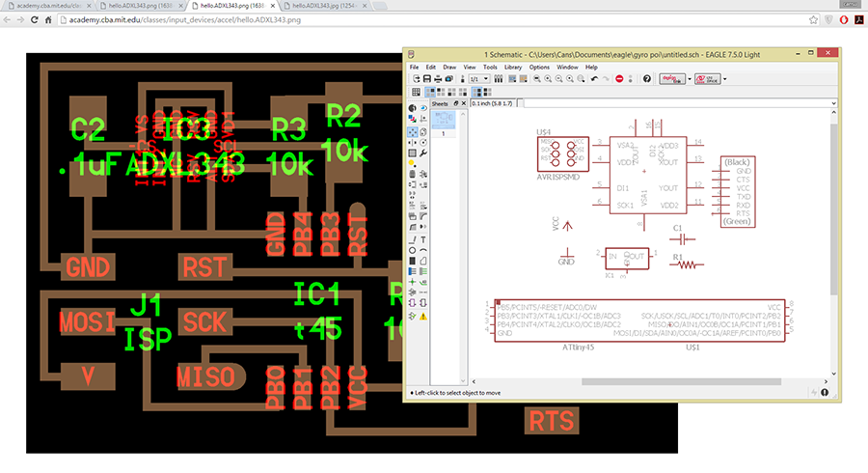
Task: Select the Change (wrench) tool
Action: pos(423,153)
